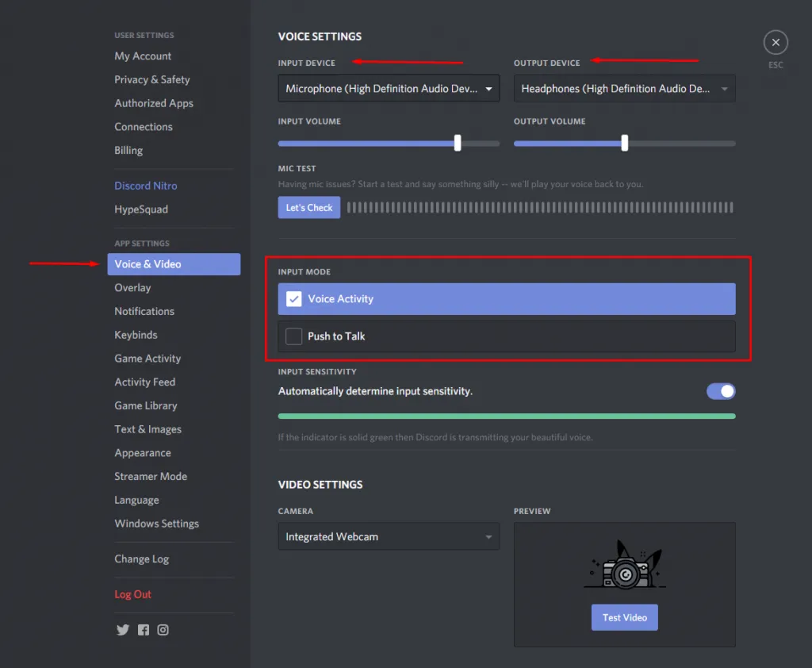Image resolution: width=812 pixels, height=668 pixels.
Task: Go to My Account settings
Action: coord(143,56)
